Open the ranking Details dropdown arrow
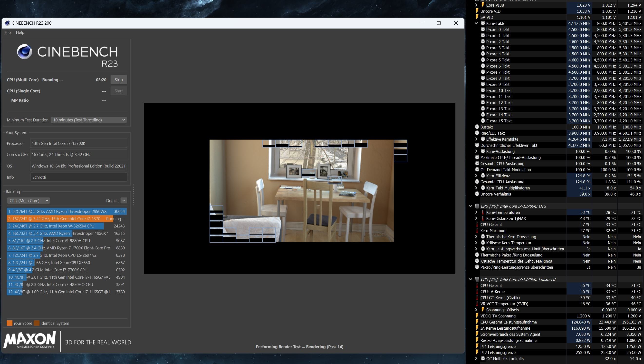This screenshot has height=364, width=644. coord(124,200)
